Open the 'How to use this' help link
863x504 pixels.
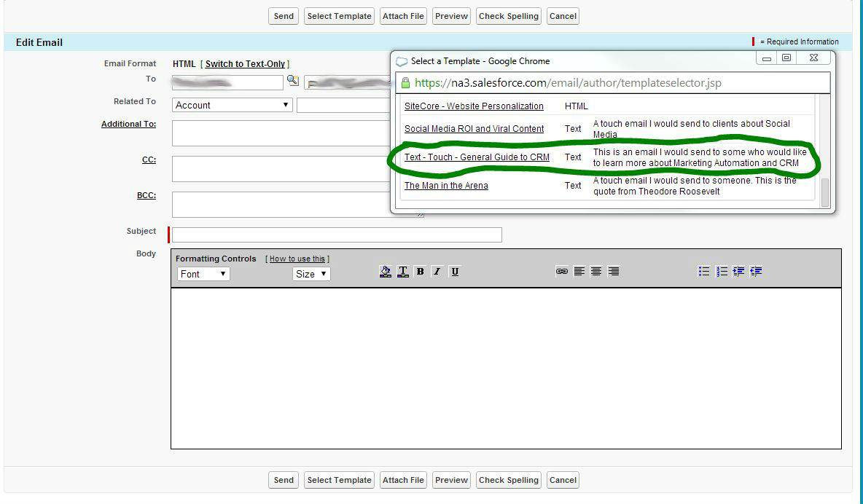[x=298, y=258]
